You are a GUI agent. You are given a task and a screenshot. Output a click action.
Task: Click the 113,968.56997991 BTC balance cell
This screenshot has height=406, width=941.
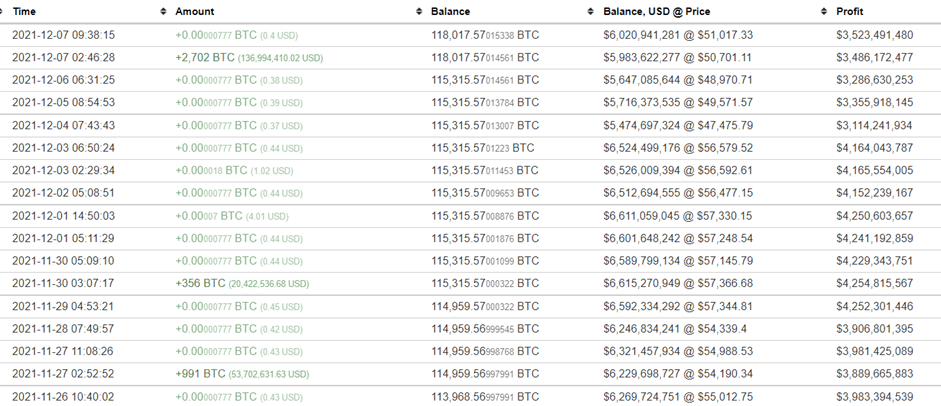pos(484,396)
